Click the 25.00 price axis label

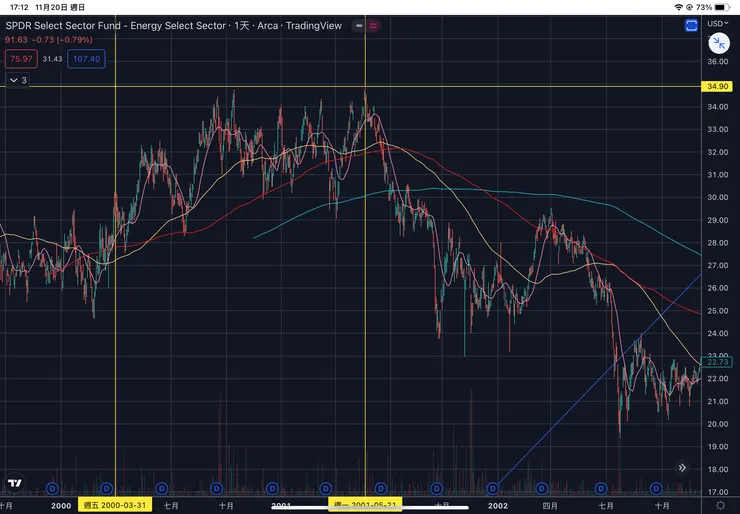[718, 311]
